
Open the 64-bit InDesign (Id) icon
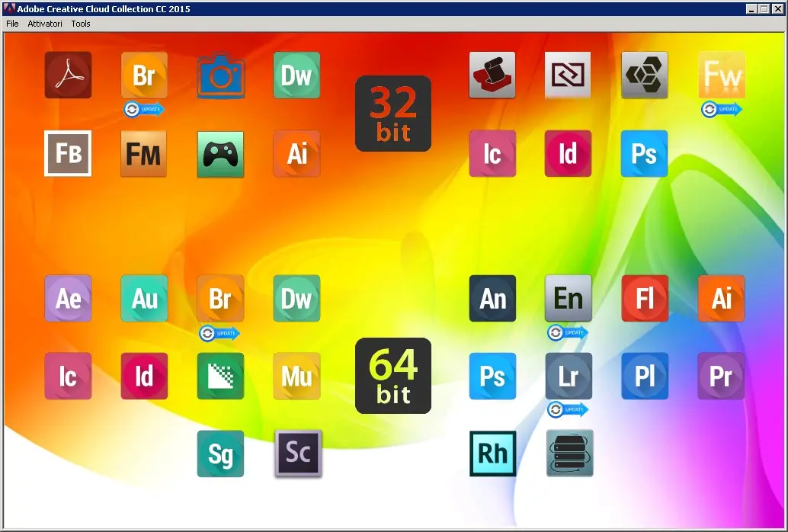point(144,376)
